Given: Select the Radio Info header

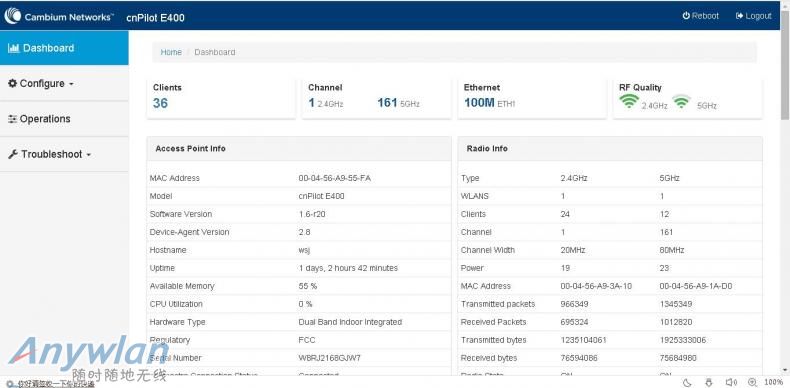Looking at the screenshot, I should pos(610,149).
